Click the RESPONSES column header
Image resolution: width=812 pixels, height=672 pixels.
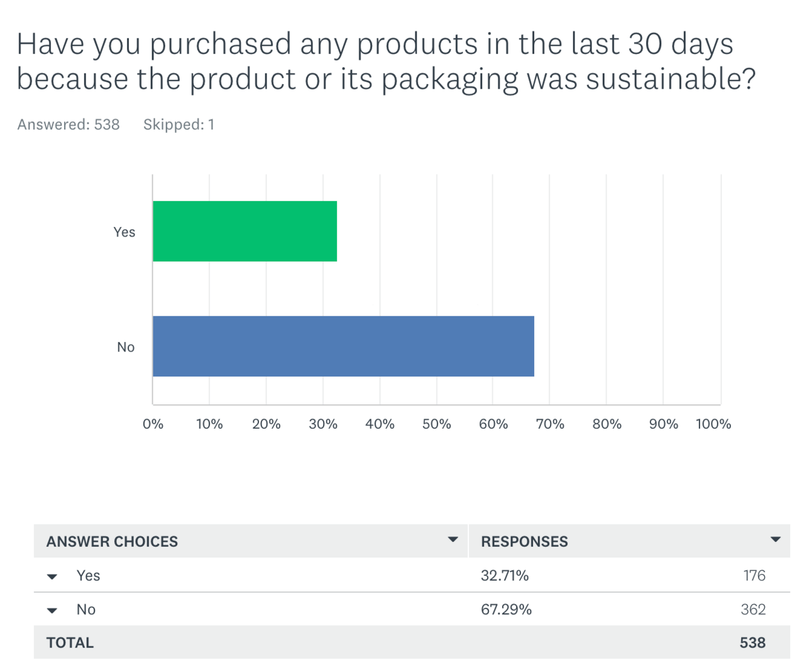524,541
